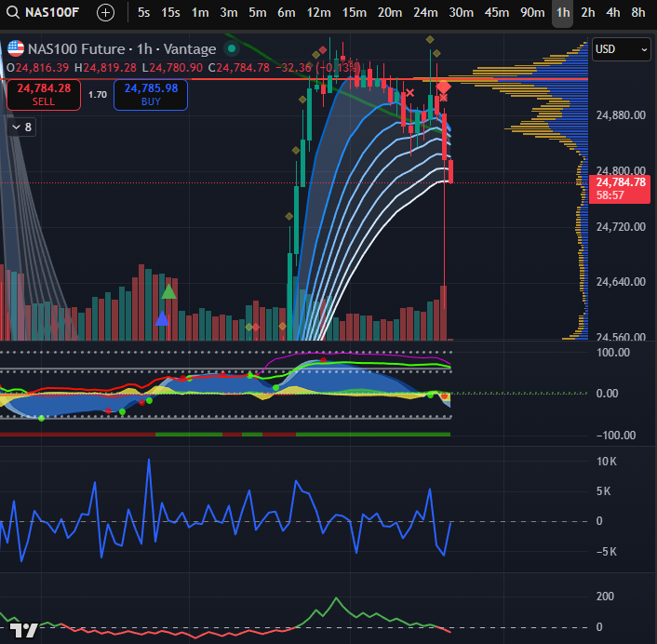
Task: Click the blue up-triangle signal marker
Action: click(162, 319)
